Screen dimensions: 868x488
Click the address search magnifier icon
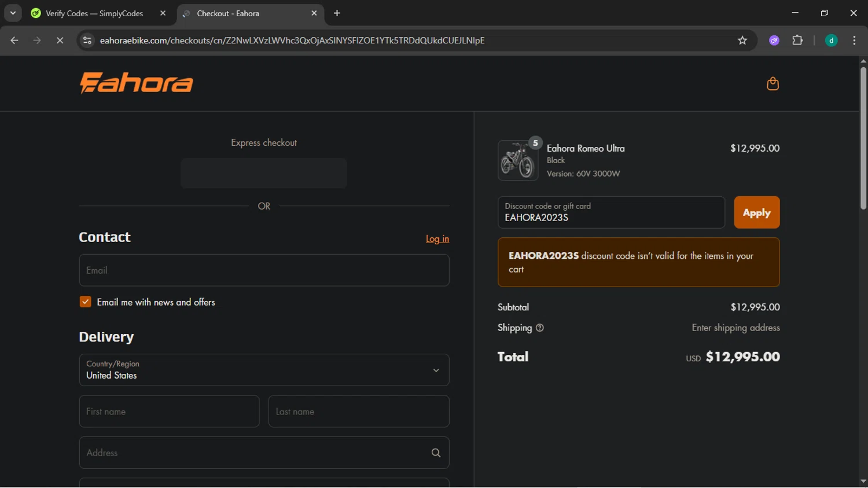point(436,453)
